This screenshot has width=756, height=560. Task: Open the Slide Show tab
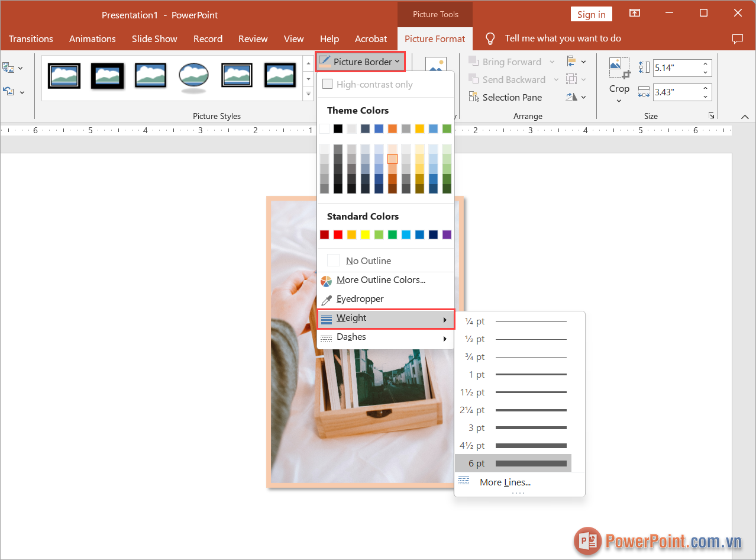click(x=154, y=38)
